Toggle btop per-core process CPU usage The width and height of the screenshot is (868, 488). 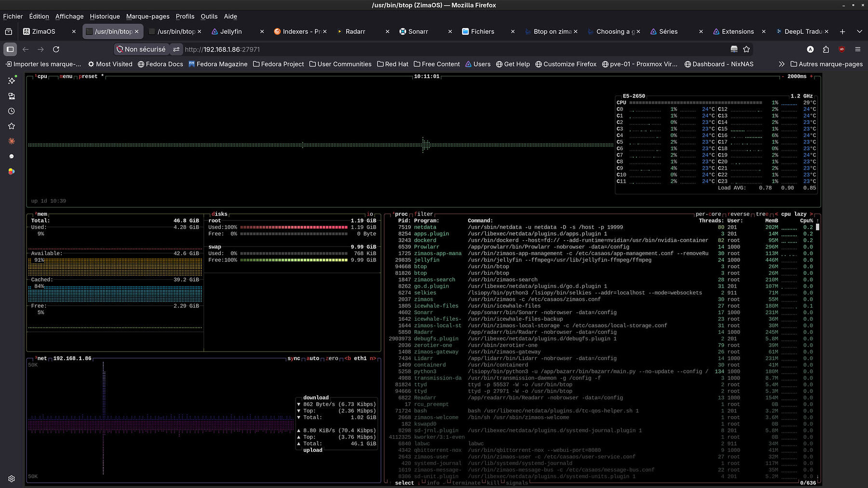coord(708,214)
